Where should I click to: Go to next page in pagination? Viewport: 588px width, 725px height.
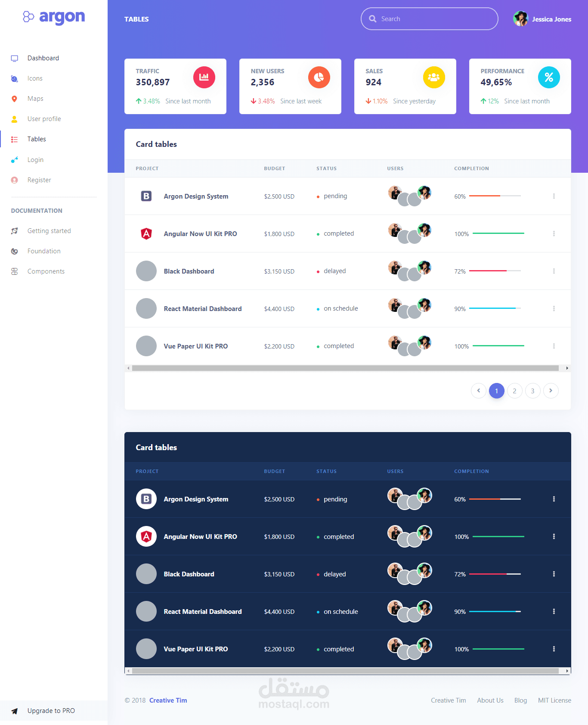point(551,391)
